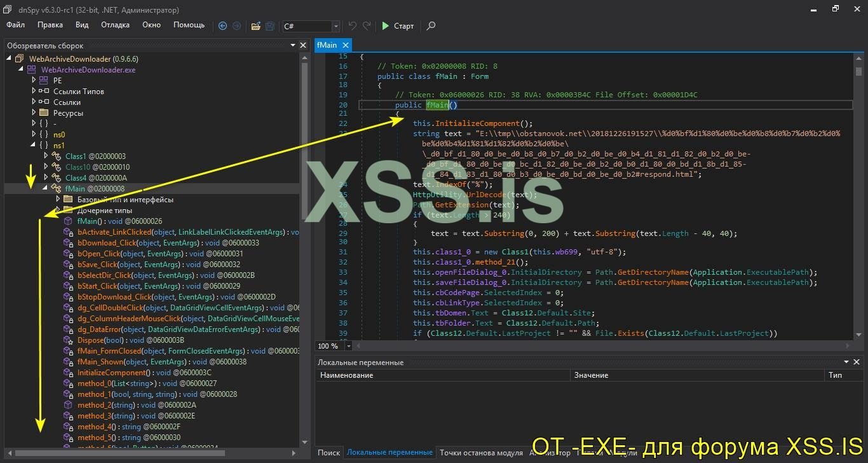Close the fMain document tab
The width and height of the screenshot is (868, 463).
tap(346, 45)
